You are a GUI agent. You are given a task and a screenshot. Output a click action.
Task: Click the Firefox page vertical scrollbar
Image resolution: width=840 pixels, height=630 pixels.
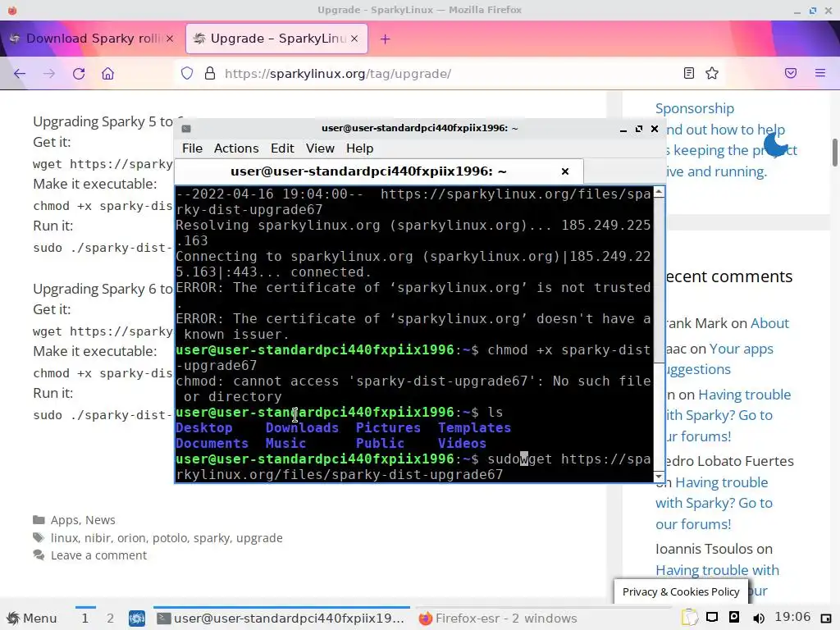(x=834, y=153)
